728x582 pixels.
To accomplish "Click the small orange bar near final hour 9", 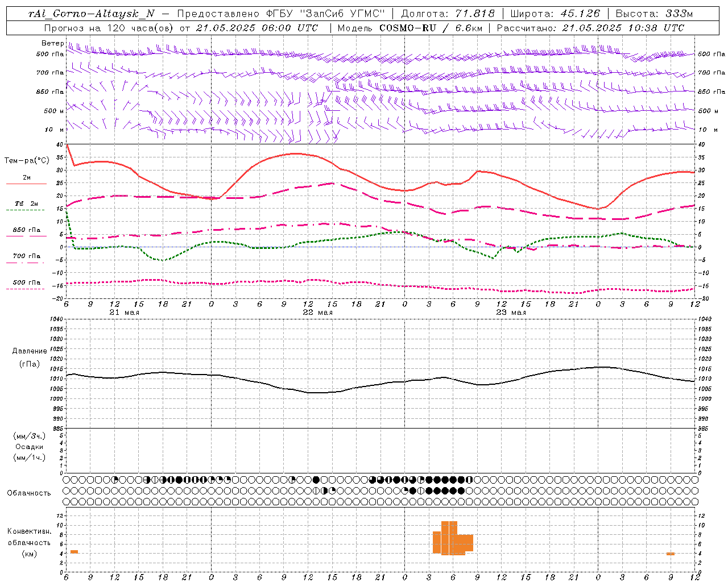I will 671,554.
